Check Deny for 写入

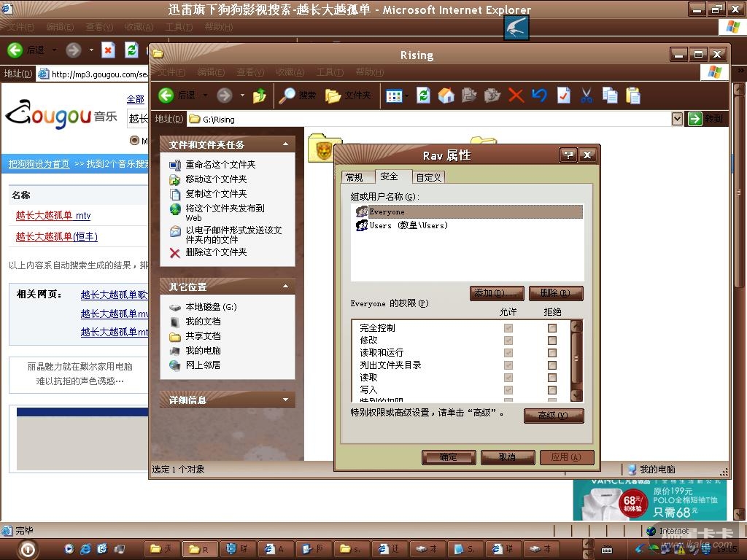[x=552, y=390]
